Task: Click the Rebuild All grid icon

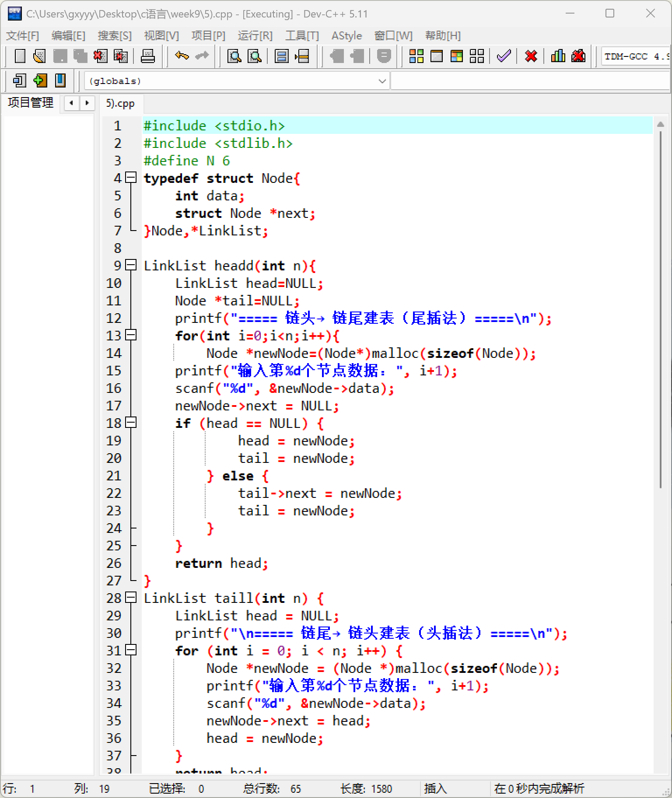Action: tap(477, 56)
